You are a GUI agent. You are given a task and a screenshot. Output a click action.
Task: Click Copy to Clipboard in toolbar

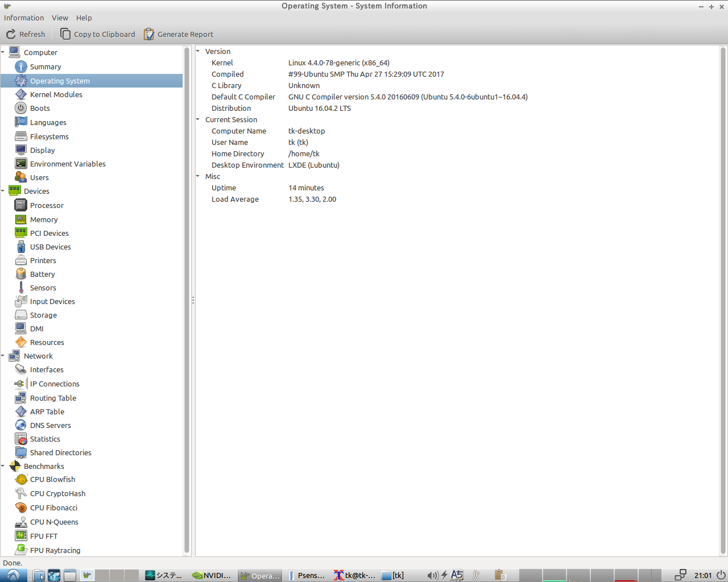click(x=98, y=34)
